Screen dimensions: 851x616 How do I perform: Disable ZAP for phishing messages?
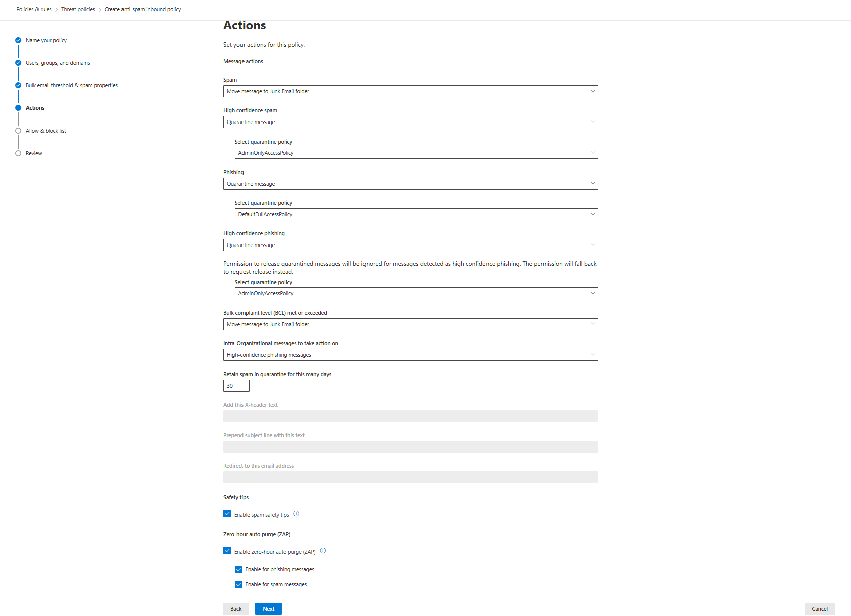click(238, 569)
